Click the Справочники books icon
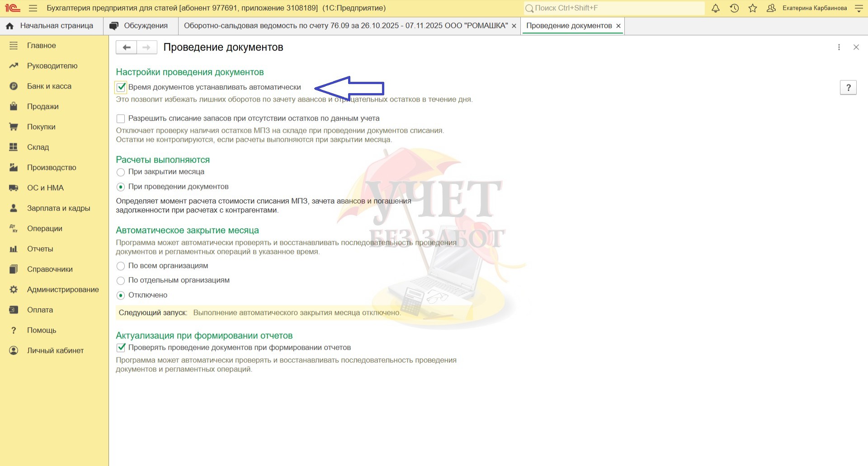 [14, 269]
